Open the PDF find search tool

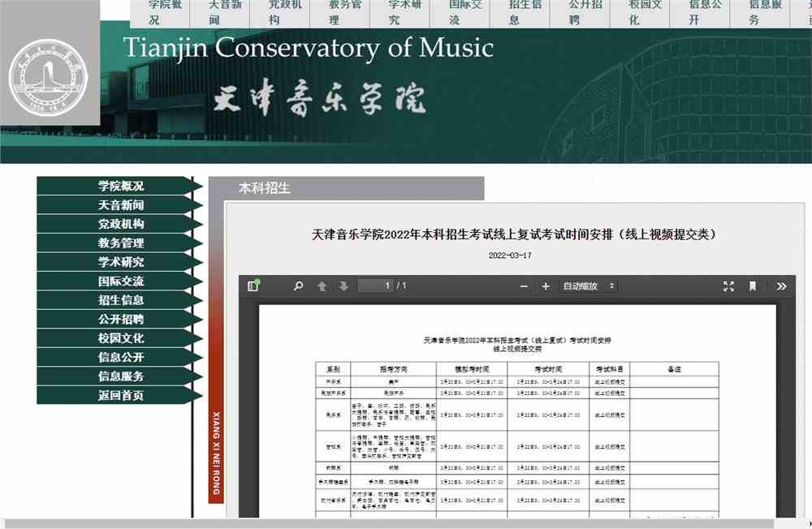click(298, 286)
